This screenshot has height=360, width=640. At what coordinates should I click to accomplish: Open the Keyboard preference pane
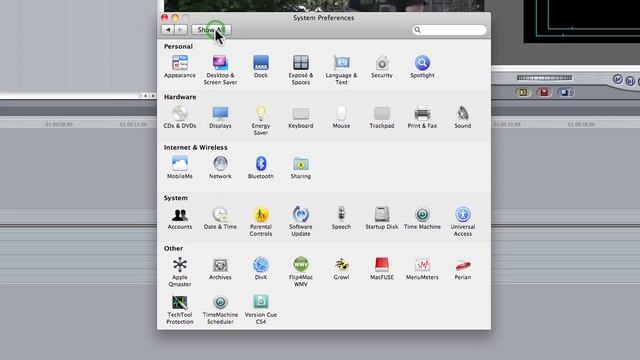pos(301,117)
